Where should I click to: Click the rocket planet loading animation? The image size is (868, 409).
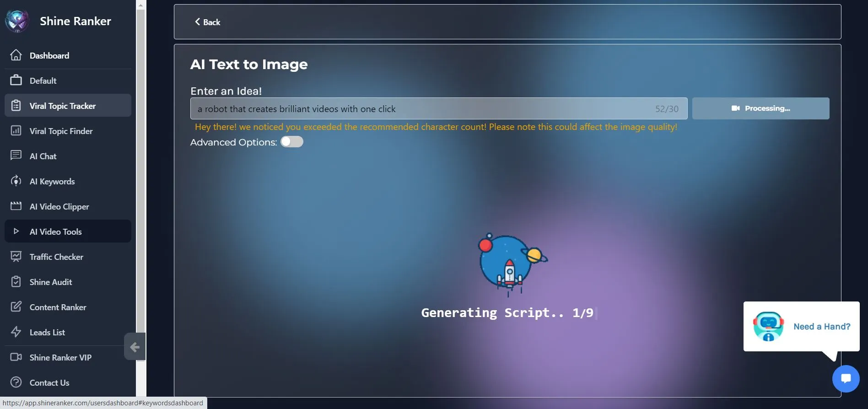512,264
